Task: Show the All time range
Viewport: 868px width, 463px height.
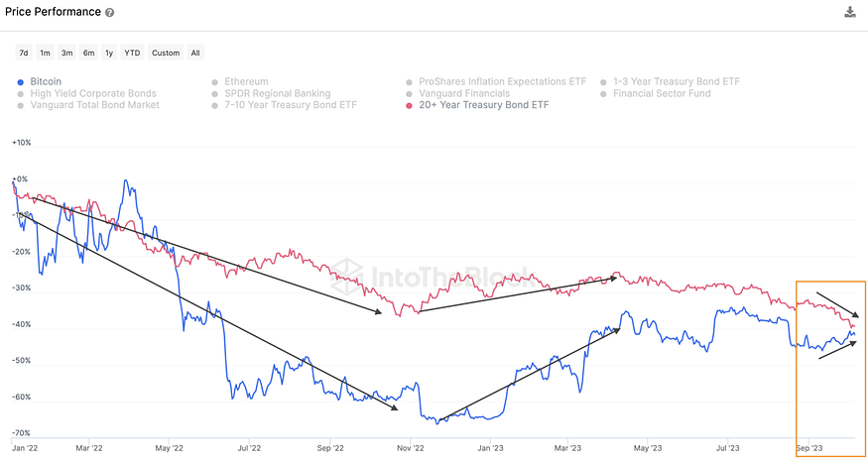Action: tap(195, 53)
